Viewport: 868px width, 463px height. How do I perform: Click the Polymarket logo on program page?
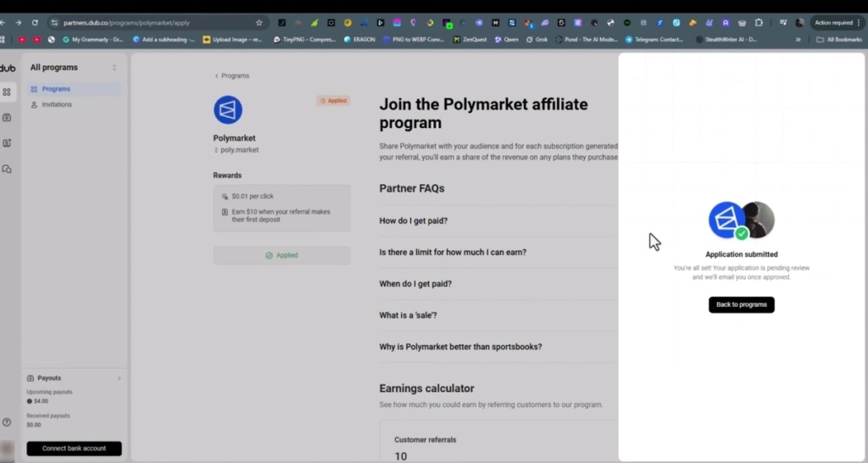[228, 110]
